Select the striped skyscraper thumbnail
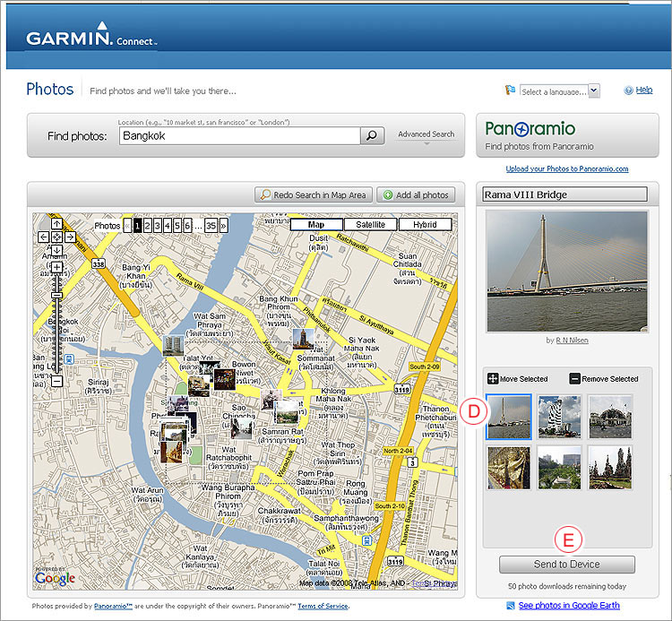The image size is (672, 621). [560, 417]
